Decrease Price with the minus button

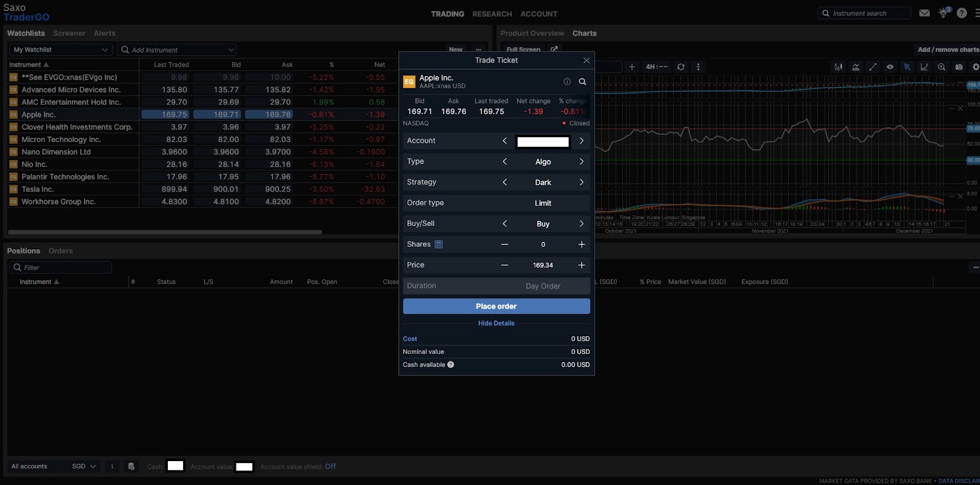505,265
